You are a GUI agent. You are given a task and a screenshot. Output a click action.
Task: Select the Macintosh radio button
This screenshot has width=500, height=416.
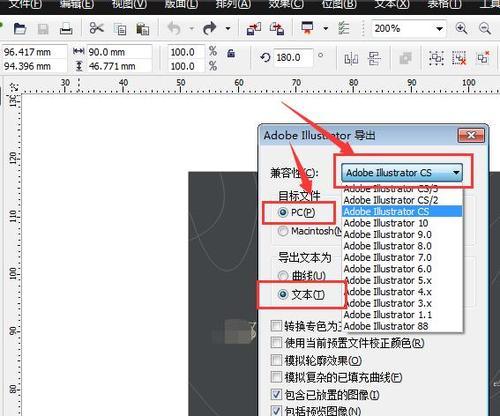pos(283,231)
